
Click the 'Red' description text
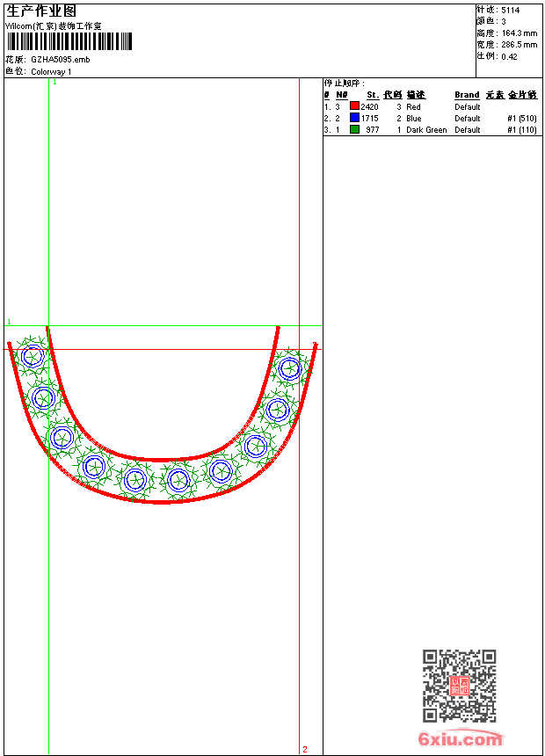point(413,107)
